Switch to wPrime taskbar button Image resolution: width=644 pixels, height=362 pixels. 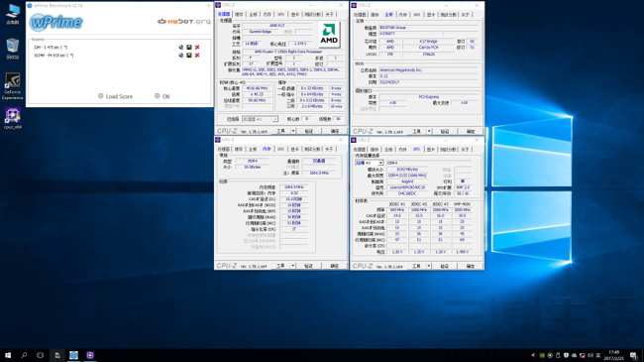click(73, 355)
